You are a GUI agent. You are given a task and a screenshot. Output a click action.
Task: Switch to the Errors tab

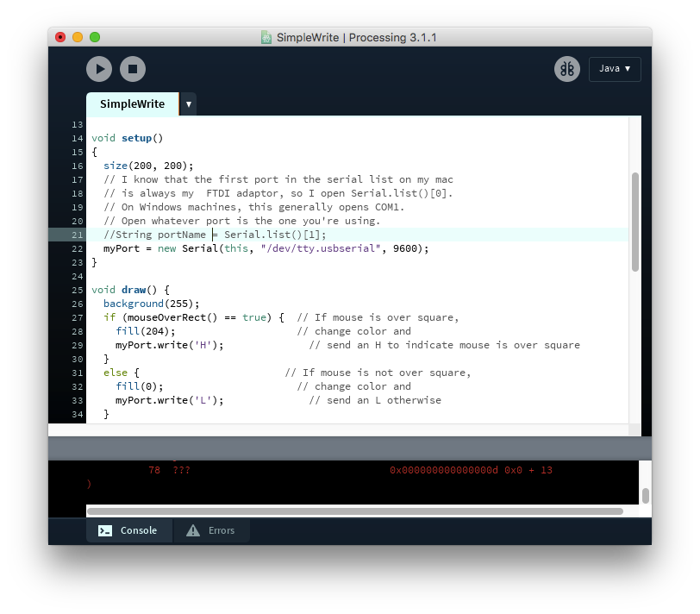(211, 530)
